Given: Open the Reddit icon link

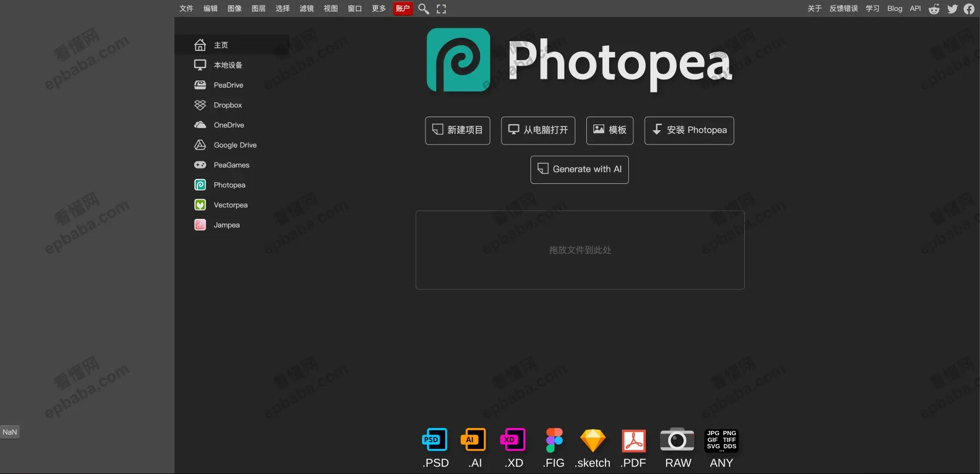Looking at the screenshot, I should [x=934, y=9].
